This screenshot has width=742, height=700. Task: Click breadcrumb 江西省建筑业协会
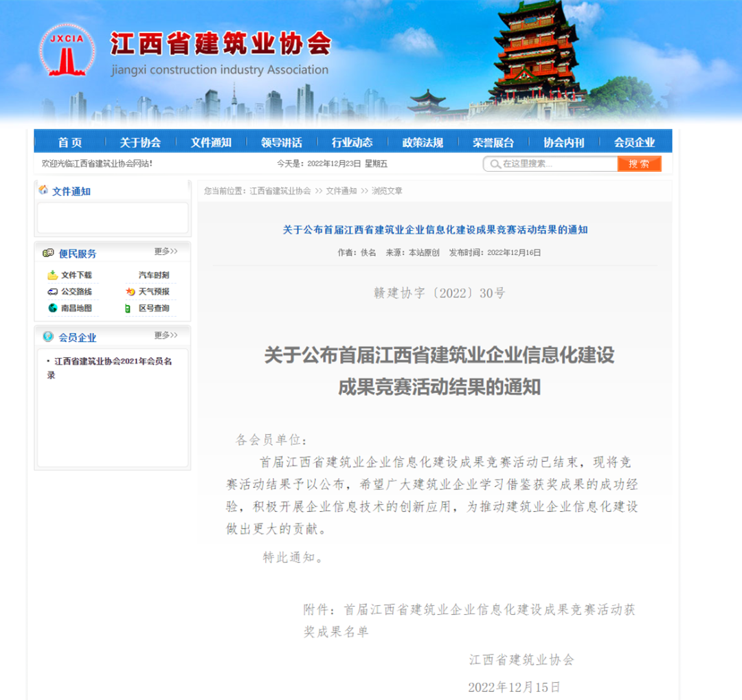[x=280, y=191]
